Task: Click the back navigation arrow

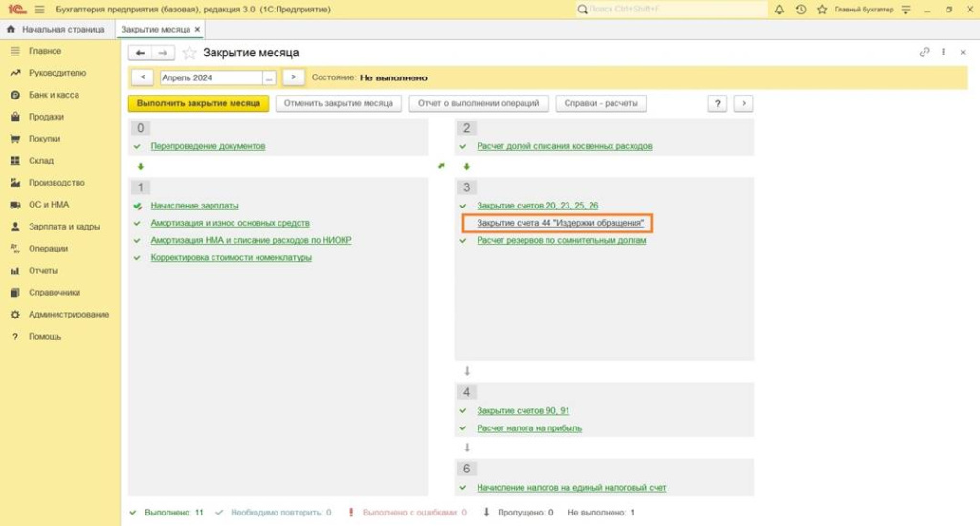Action: coord(141,53)
